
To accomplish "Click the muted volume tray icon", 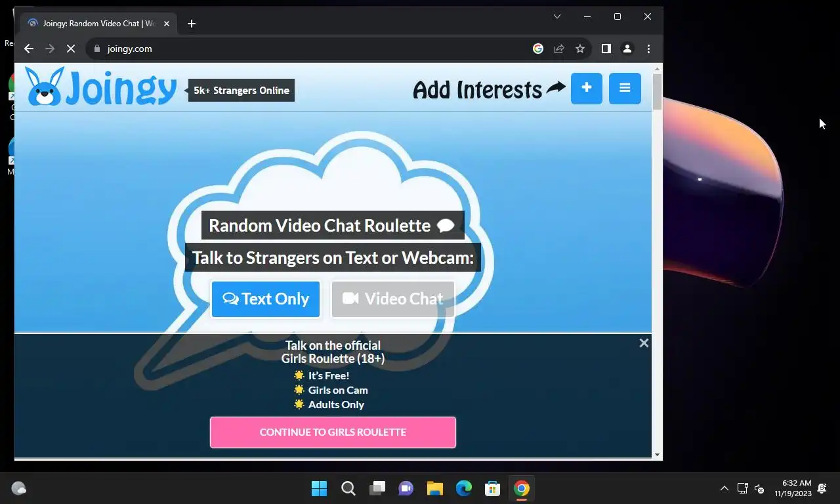I will point(759,488).
